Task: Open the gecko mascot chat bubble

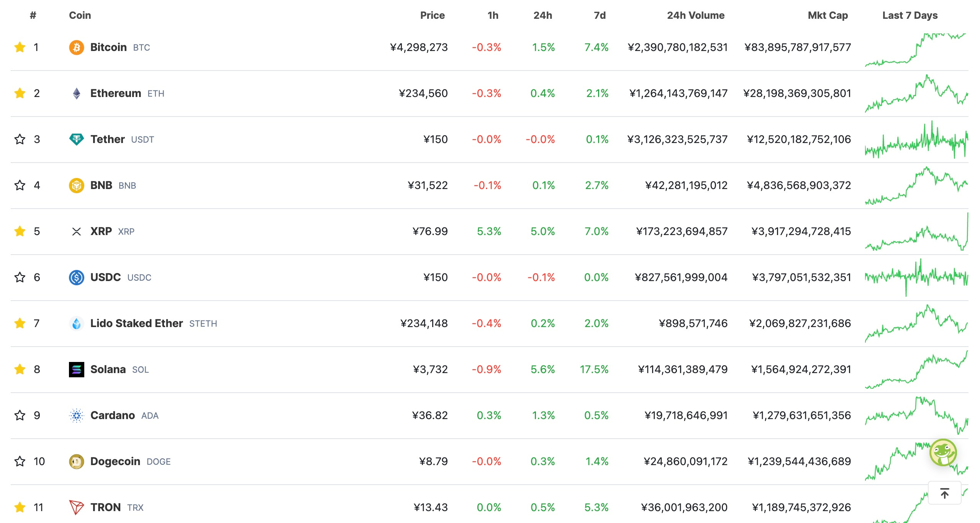Action: pos(943,452)
